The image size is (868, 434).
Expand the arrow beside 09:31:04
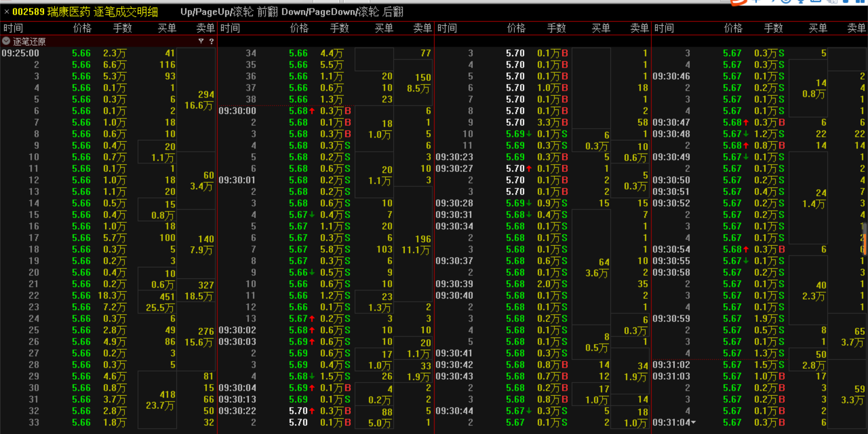point(693,422)
